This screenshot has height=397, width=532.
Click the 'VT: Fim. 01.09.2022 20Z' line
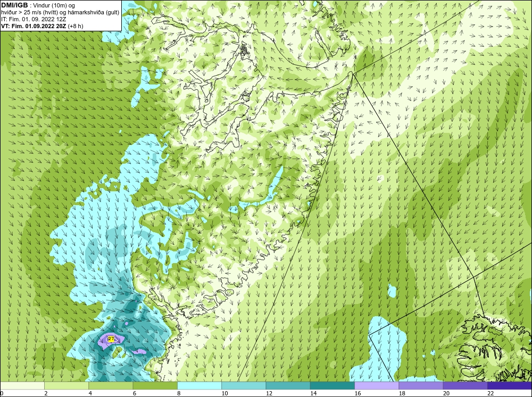34,26
